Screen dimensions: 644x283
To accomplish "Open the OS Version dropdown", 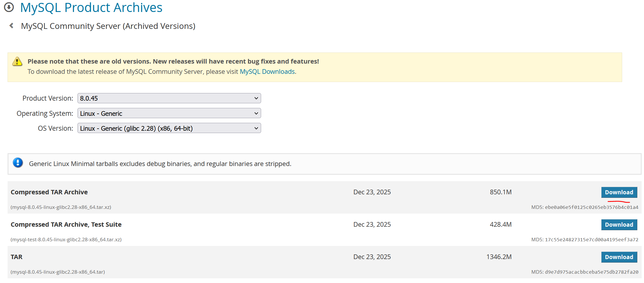I will pos(169,128).
